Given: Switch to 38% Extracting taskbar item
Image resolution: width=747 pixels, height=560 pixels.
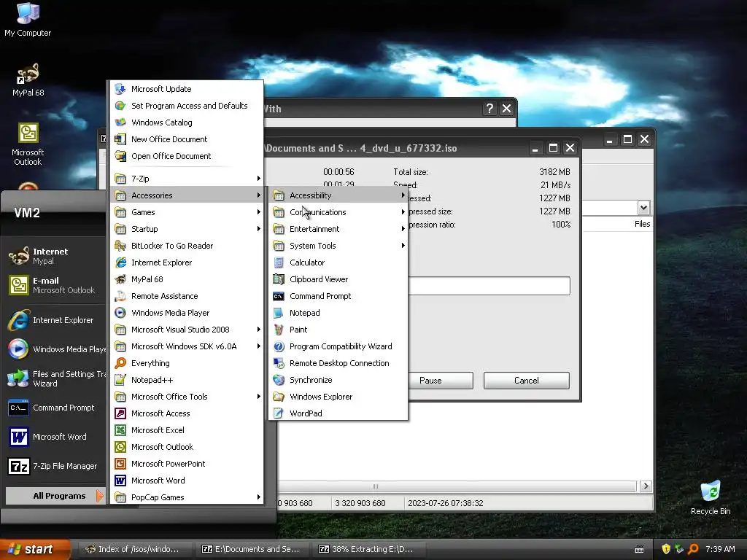Looking at the screenshot, I should 368,549.
